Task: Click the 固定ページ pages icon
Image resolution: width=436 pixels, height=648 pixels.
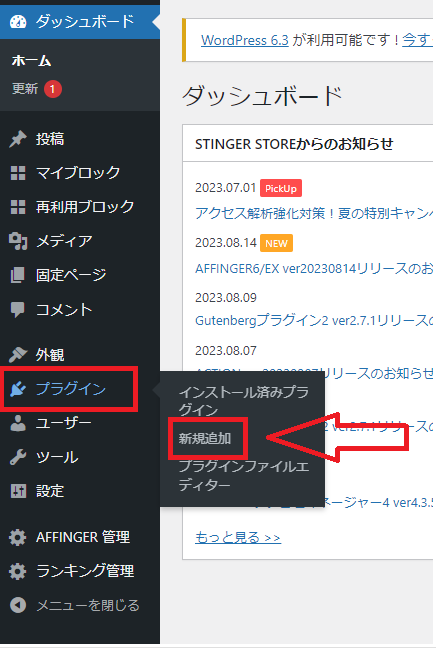Action: (x=18, y=275)
